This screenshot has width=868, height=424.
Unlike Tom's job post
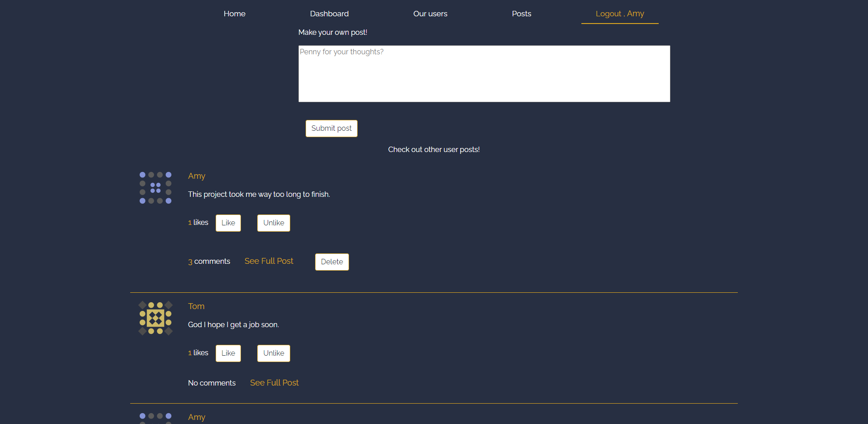[x=274, y=353]
